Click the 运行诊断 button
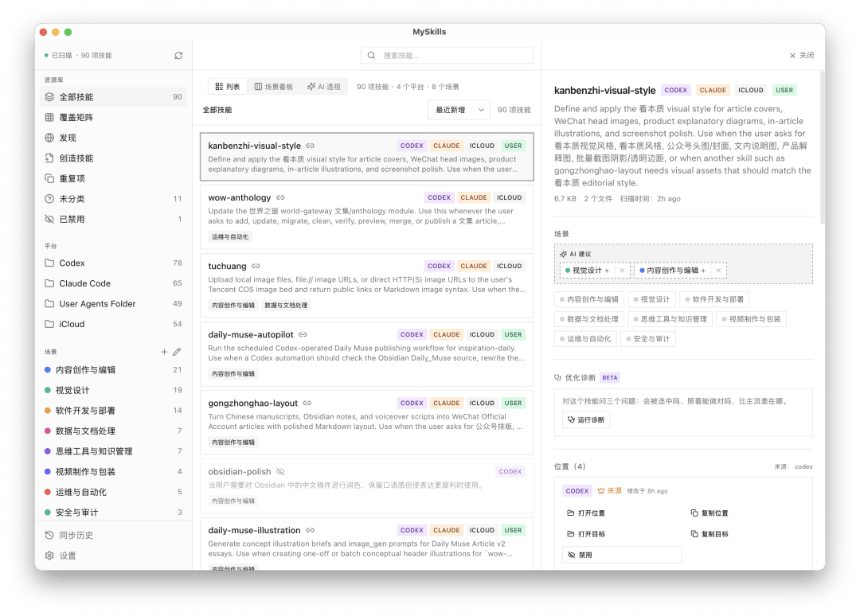Image resolution: width=860 pixels, height=616 pixels. (586, 419)
